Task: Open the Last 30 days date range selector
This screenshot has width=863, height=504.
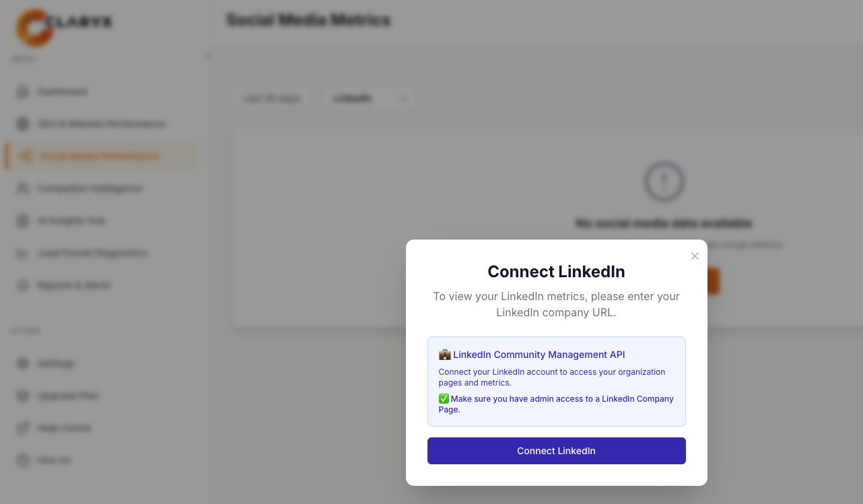Action: (272, 98)
